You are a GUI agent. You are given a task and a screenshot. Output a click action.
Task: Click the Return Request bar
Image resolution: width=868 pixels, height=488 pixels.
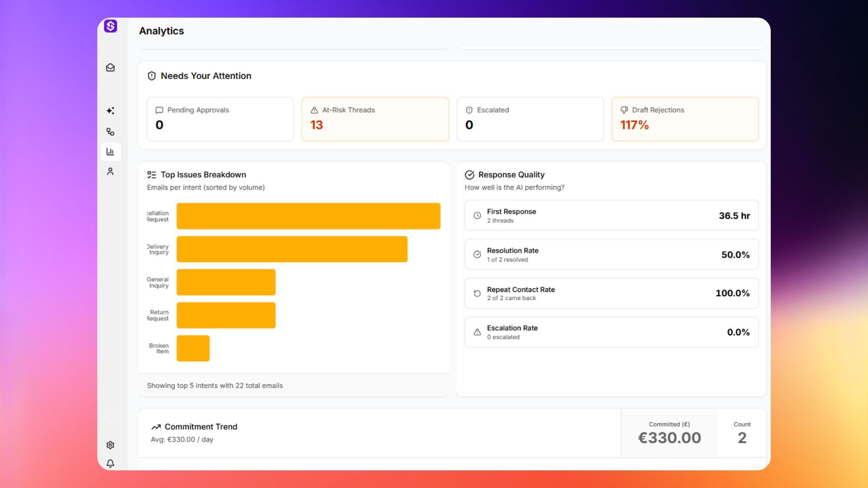[226, 315]
